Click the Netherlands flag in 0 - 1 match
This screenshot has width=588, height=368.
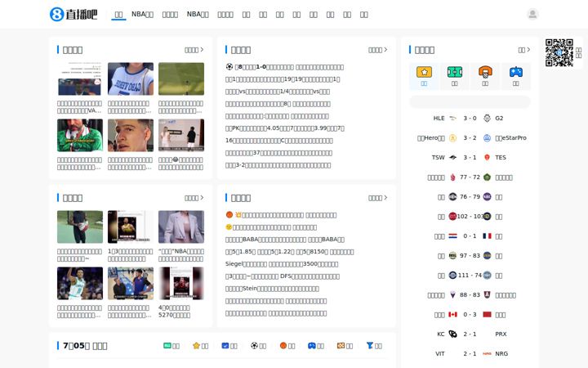(452, 236)
